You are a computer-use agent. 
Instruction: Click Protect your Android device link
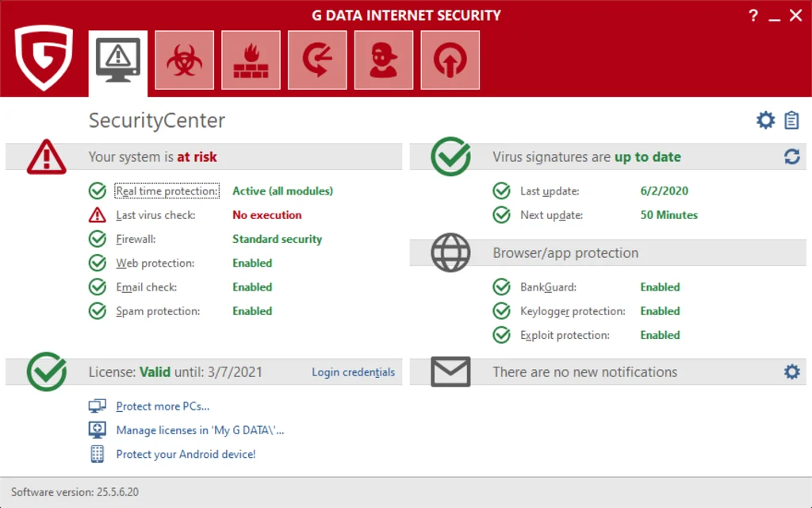pos(186,454)
